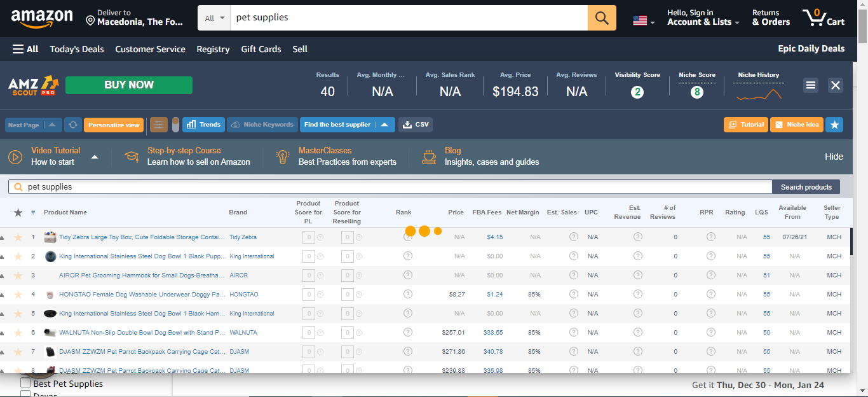
Task: Click the Amazon search magnifier button
Action: 602,18
